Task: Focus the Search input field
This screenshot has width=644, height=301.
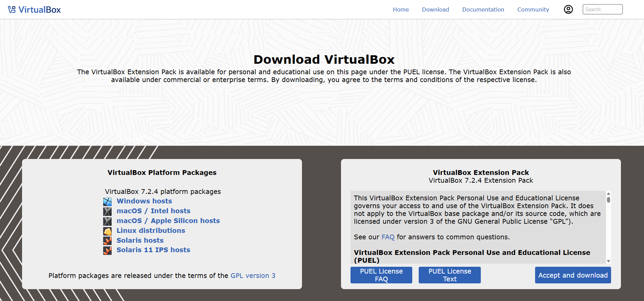Action: [602, 9]
